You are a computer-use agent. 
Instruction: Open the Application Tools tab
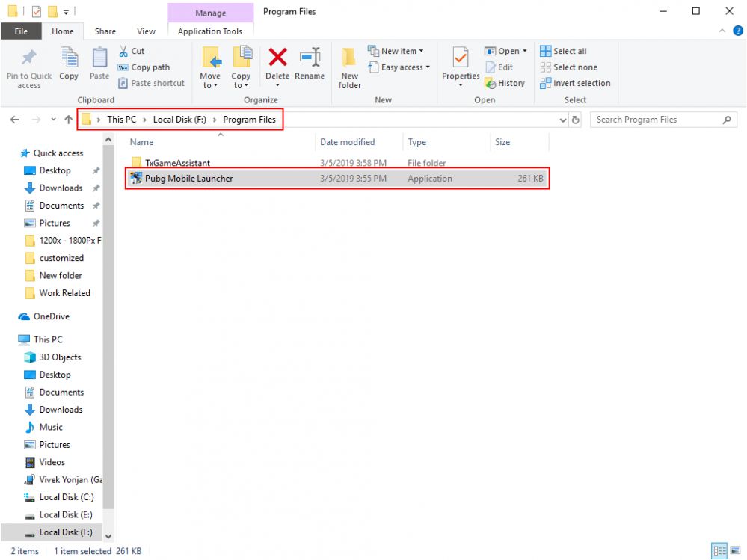point(209,31)
